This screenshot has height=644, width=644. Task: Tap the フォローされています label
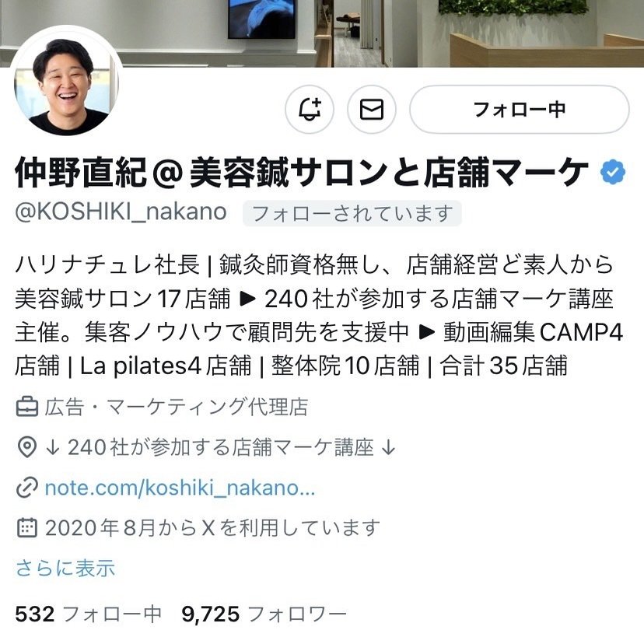[x=352, y=213]
